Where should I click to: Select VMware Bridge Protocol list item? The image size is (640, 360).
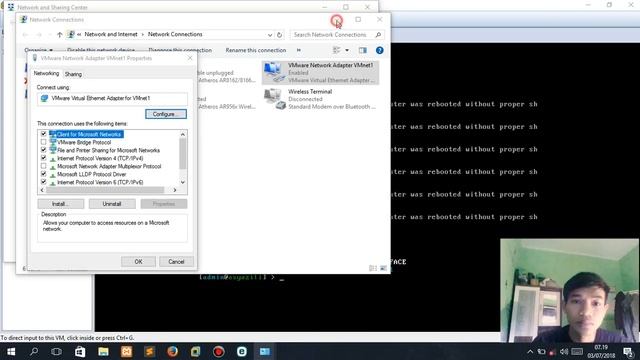(84, 142)
